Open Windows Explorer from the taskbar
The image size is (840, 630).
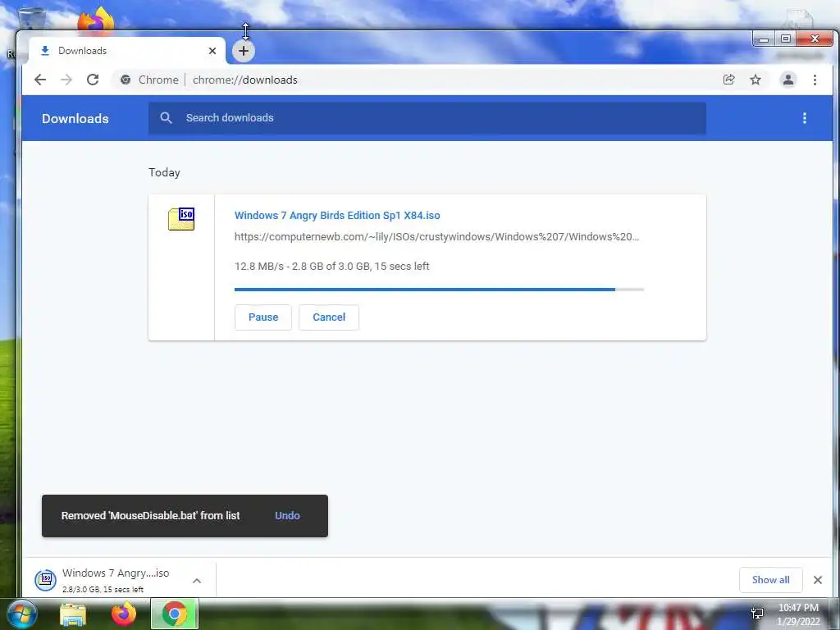click(73, 614)
